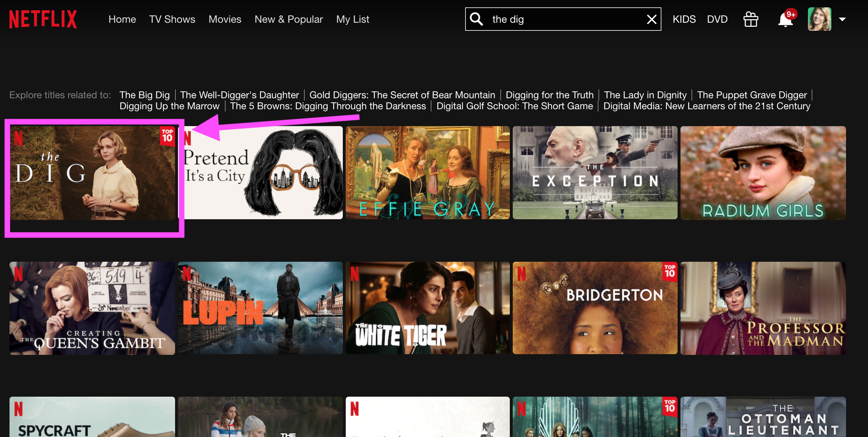Open the Lupin thumbnail
Viewport: 868px width, 437px height.
coord(260,308)
